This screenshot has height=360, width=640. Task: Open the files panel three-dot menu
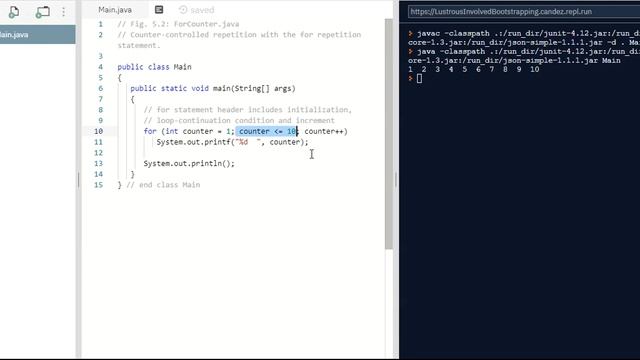[x=64, y=11]
